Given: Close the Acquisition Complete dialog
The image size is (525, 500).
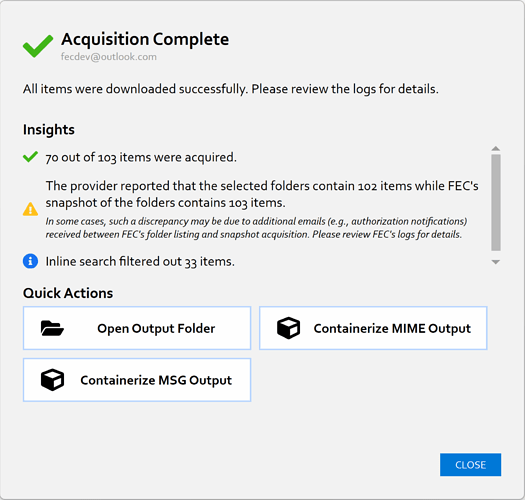Looking at the screenshot, I should (x=470, y=465).
